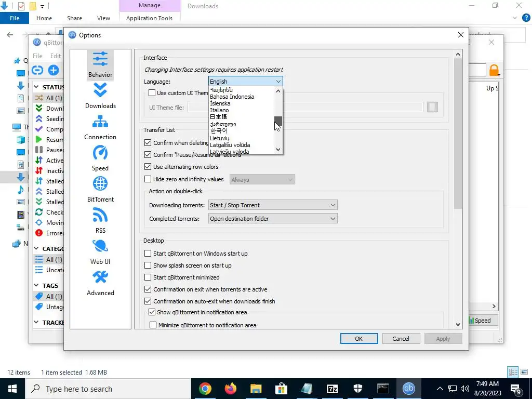This screenshot has width=532, height=399.
Task: Toggle Confirmation on exit when torrents active
Action: [148, 289]
